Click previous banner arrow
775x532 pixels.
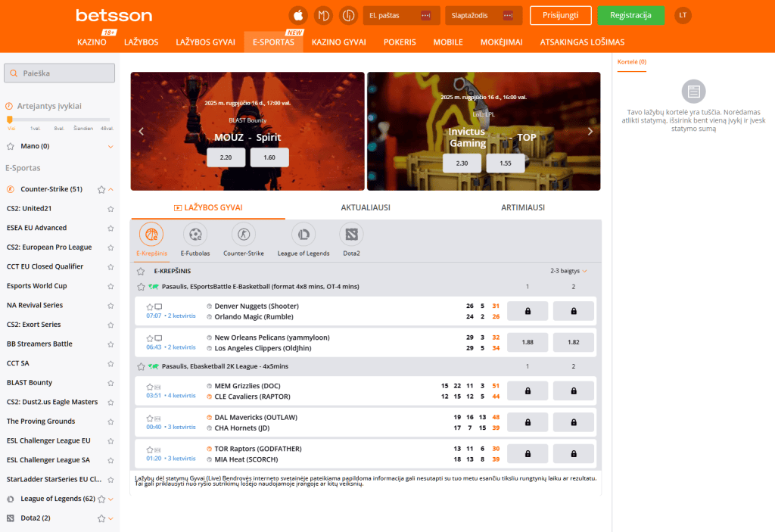pyautogui.click(x=142, y=132)
